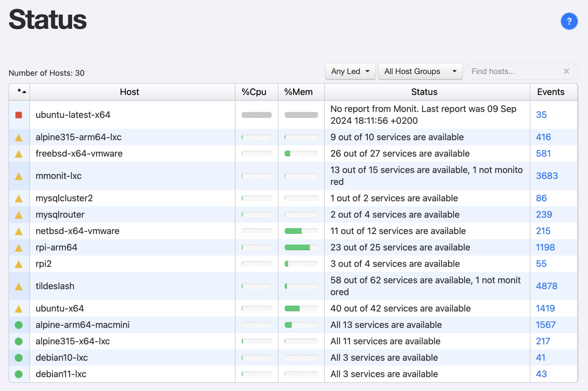Select host name alpine-arm64-macmini
The width and height of the screenshot is (588, 391).
(83, 325)
